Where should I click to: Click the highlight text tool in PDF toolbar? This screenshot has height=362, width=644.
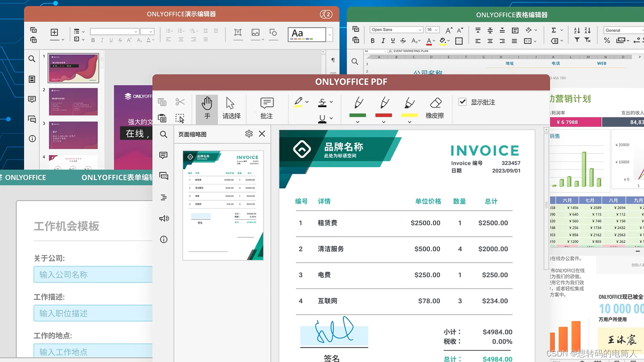click(x=298, y=102)
